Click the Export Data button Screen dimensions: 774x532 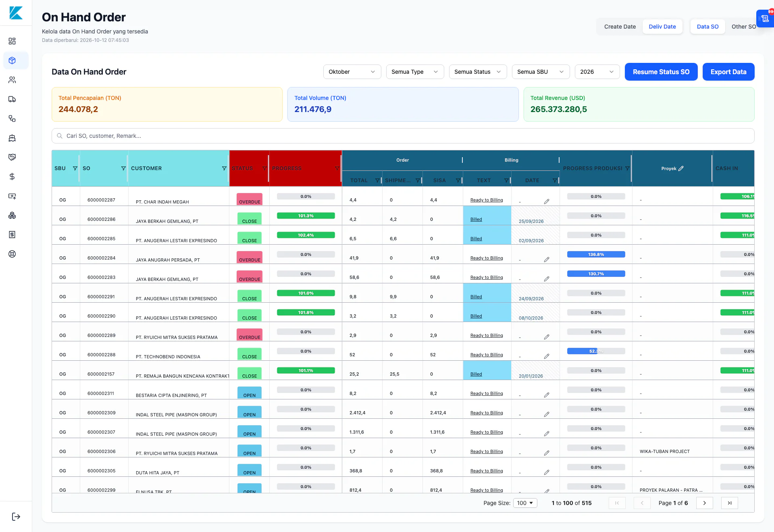(728, 72)
